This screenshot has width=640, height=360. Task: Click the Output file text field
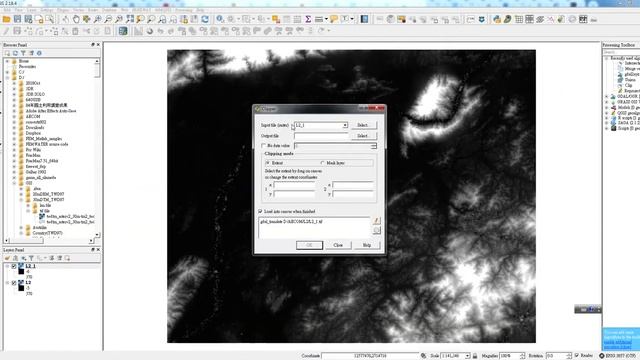pyautogui.click(x=321, y=136)
